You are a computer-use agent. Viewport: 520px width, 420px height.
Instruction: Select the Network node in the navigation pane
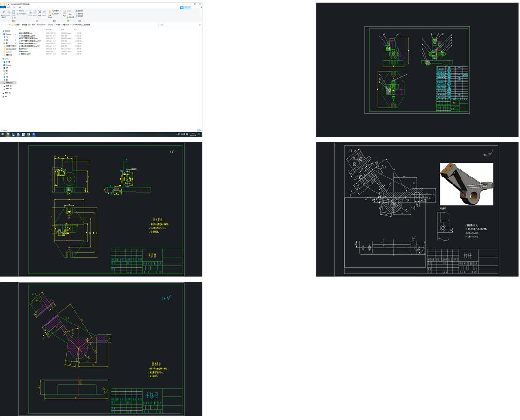(6, 96)
